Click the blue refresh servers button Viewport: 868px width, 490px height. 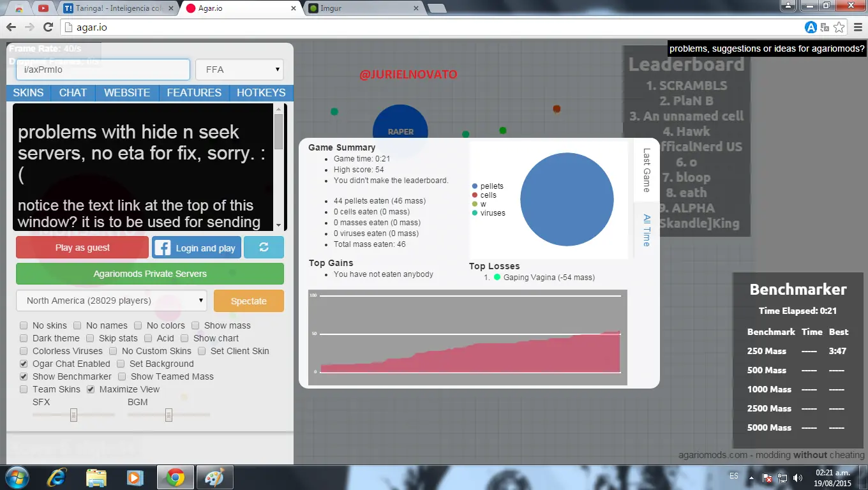pyautogui.click(x=264, y=248)
